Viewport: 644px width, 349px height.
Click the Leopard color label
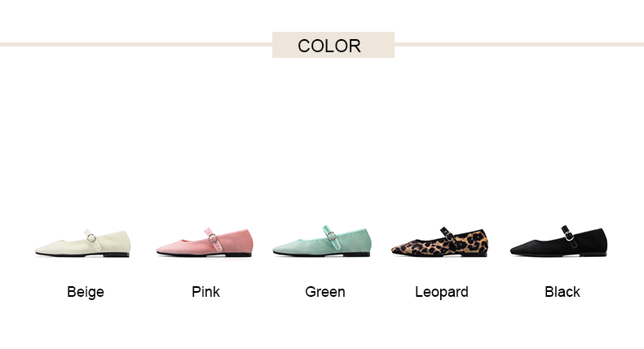[x=442, y=292]
